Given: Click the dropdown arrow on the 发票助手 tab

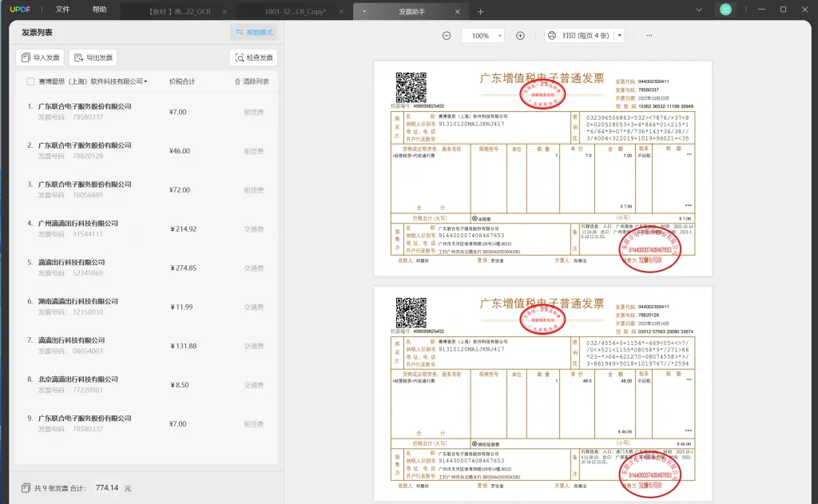Looking at the screenshot, I should [364, 11].
